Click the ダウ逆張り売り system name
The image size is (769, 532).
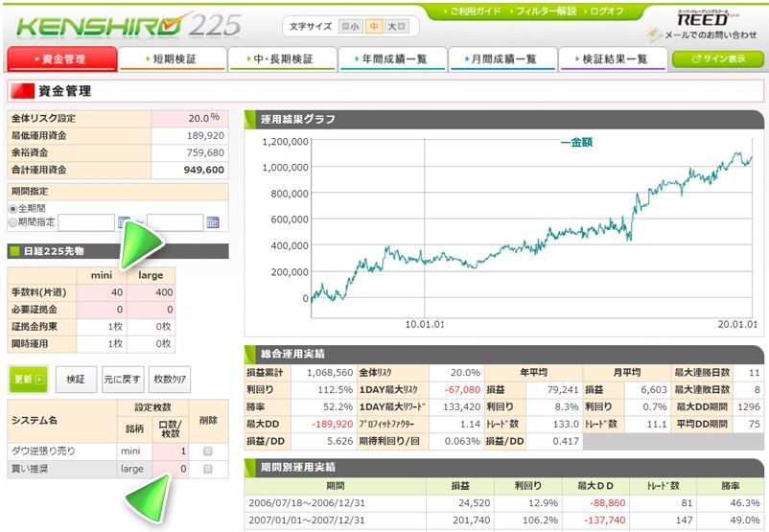44,451
